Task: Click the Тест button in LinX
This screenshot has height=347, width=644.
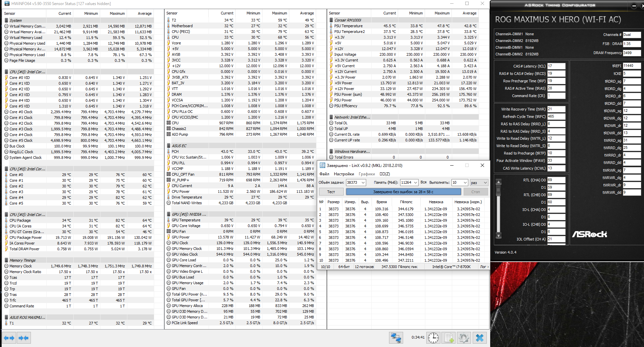Action: tap(331, 192)
